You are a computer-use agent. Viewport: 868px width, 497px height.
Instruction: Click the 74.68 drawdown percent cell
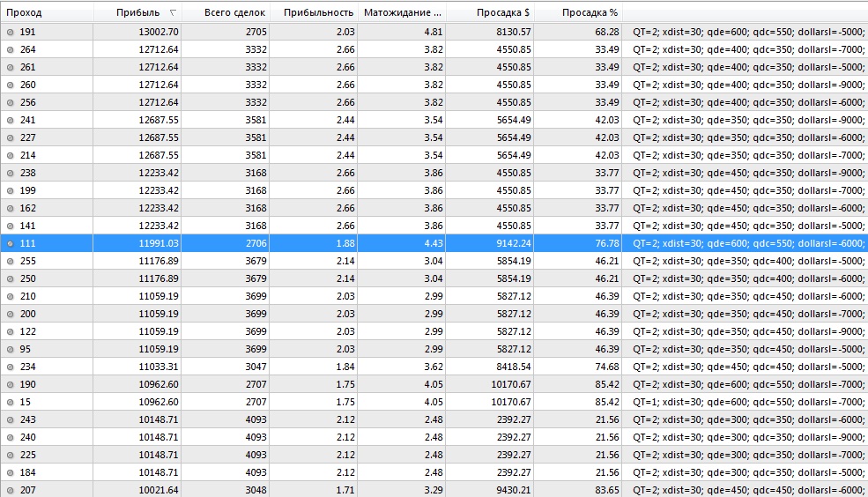tap(606, 367)
